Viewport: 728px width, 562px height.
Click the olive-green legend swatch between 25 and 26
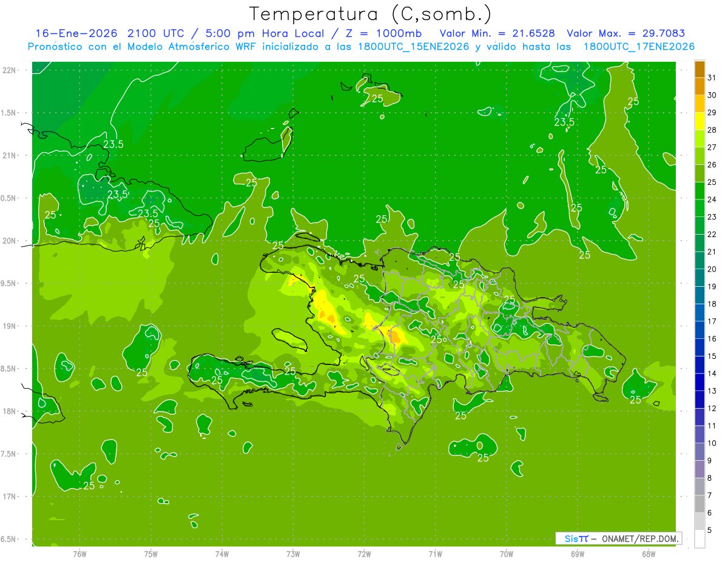coord(699,173)
